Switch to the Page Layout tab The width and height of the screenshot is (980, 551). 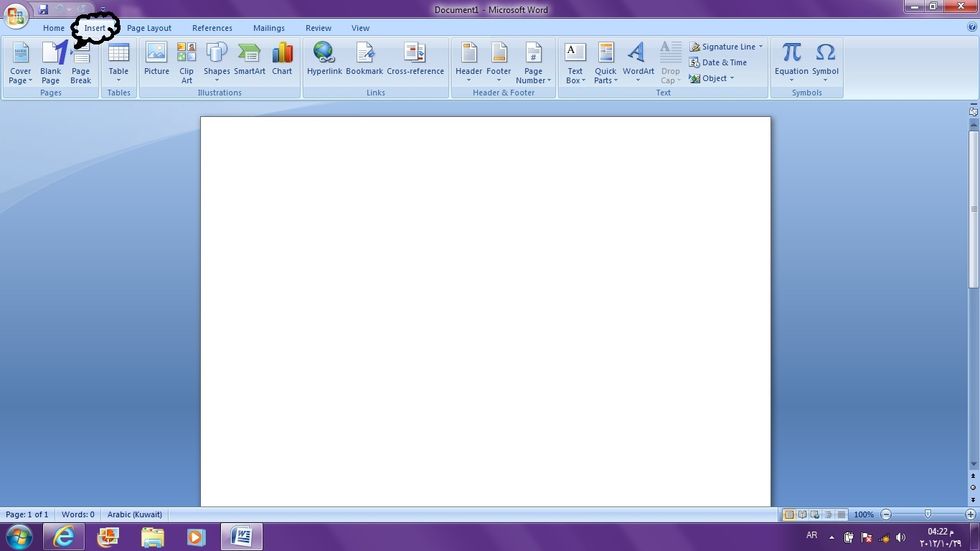coord(149,28)
